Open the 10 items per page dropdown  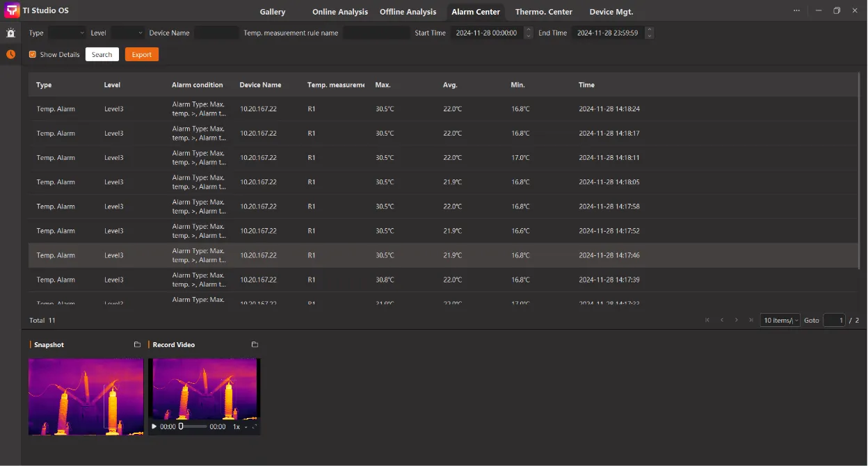tap(780, 320)
